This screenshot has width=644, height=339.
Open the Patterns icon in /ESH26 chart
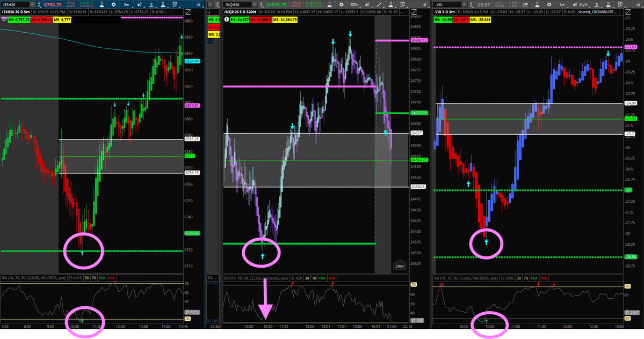175,4
